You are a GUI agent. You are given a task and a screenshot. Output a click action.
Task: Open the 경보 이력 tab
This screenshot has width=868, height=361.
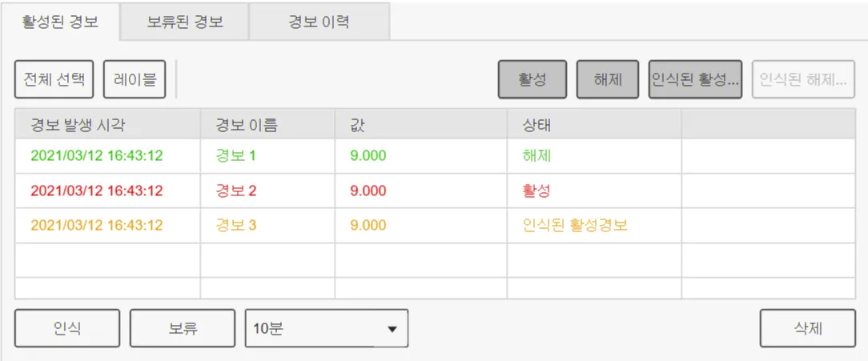(x=319, y=22)
